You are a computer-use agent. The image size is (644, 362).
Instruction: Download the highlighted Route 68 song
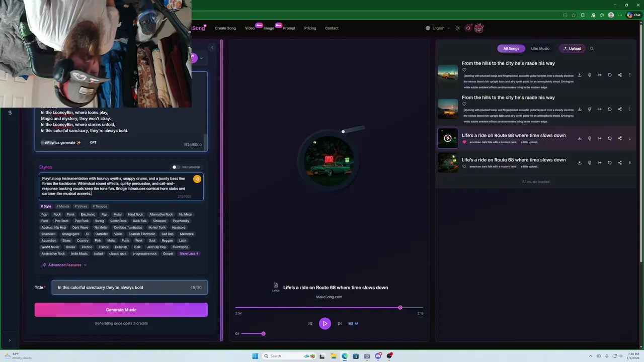coord(579,138)
